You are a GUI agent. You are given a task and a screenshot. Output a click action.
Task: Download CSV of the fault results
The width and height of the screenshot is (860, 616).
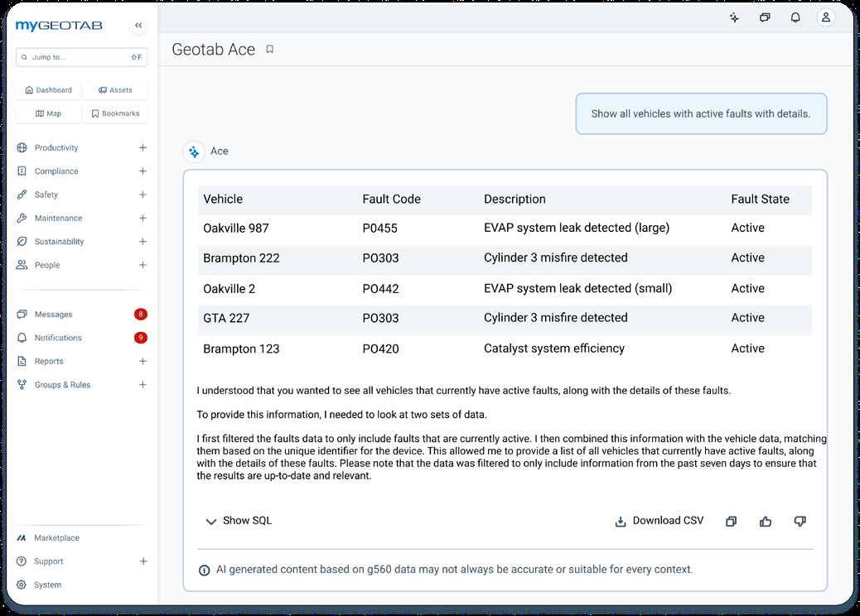pos(659,521)
